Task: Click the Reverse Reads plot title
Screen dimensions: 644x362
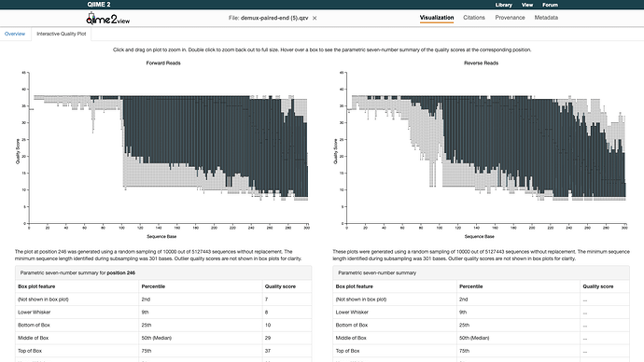Action: click(481, 63)
